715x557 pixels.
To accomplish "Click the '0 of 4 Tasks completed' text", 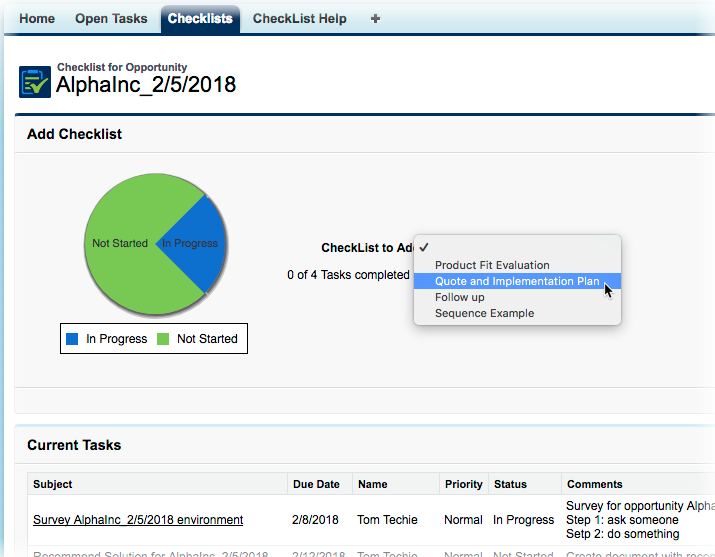I will [348, 275].
